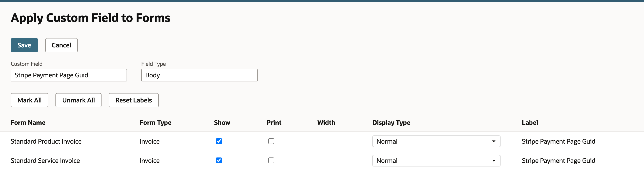644x170 pixels.
Task: Enable Print for Standard Service Invoice
Action: tap(271, 161)
